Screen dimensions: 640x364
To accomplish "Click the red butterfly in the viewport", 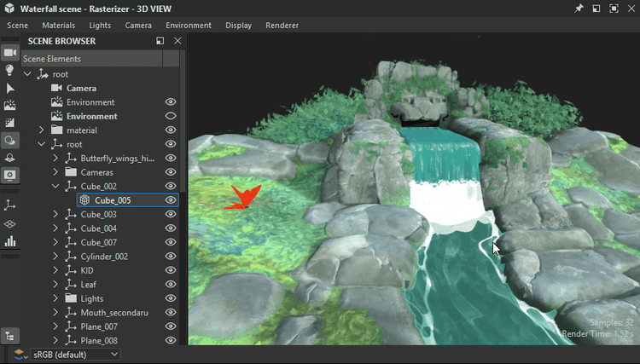I will coord(244,197).
